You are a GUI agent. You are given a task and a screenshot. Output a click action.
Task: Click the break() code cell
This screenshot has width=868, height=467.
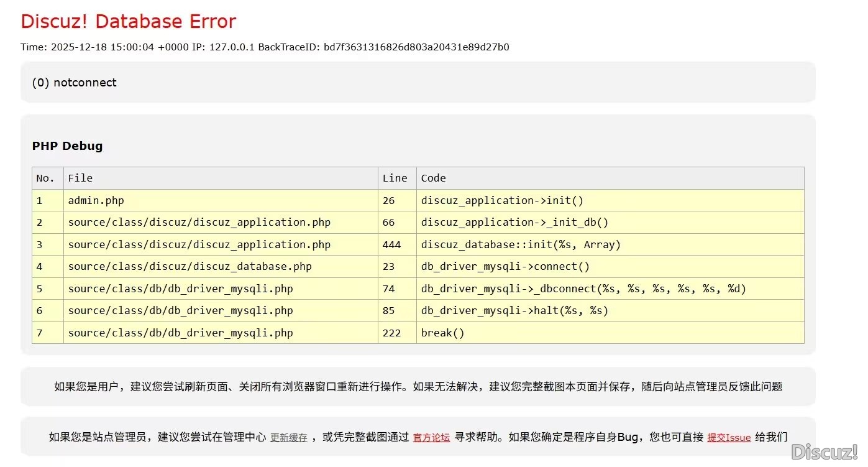[x=442, y=333]
